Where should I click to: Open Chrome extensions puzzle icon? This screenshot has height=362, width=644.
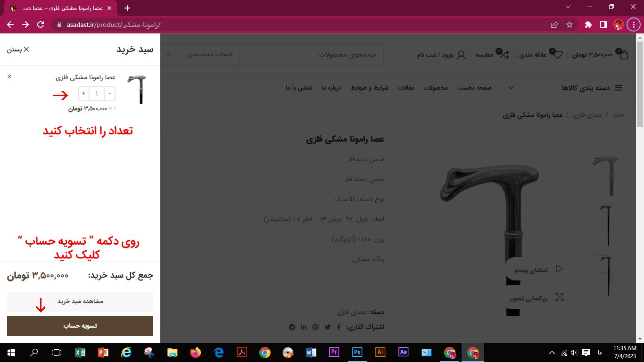(588, 25)
